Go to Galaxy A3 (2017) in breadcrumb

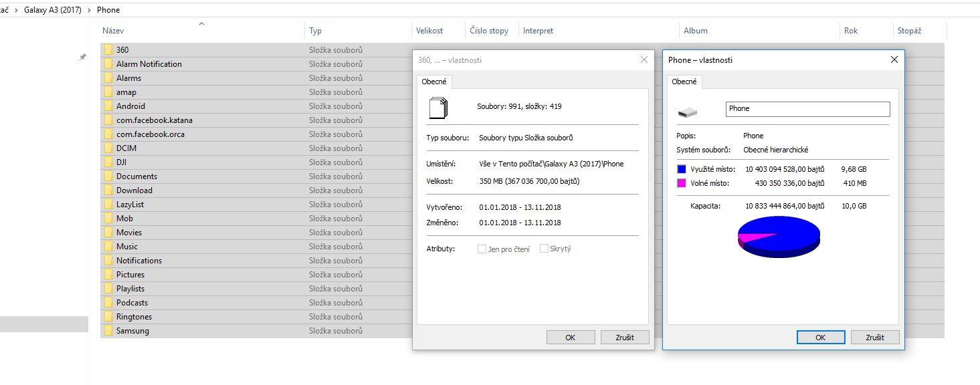click(x=53, y=10)
